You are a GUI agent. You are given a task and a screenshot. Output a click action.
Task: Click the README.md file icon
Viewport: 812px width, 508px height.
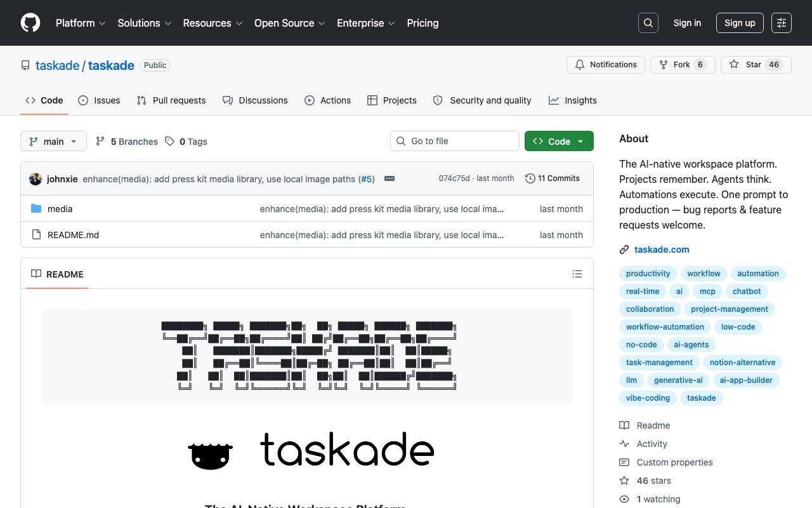(36, 235)
